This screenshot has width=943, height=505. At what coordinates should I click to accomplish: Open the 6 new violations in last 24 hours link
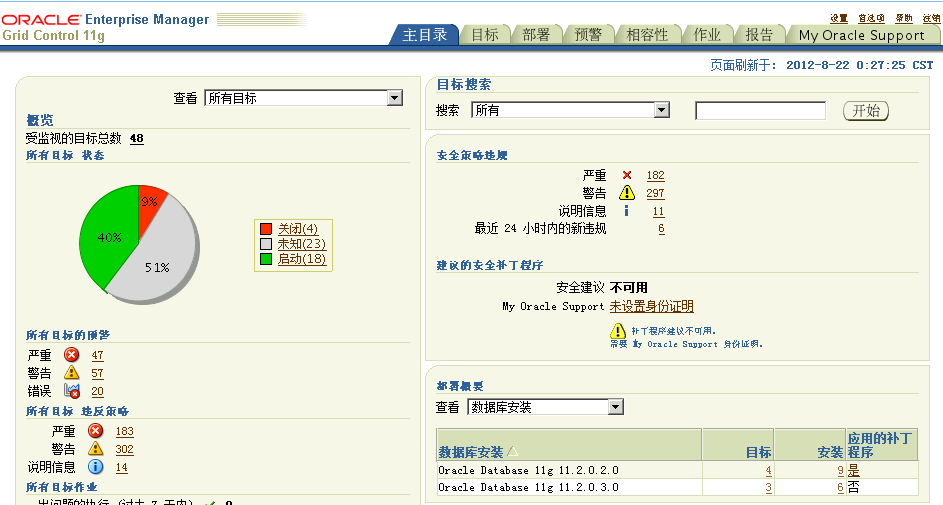click(x=662, y=228)
